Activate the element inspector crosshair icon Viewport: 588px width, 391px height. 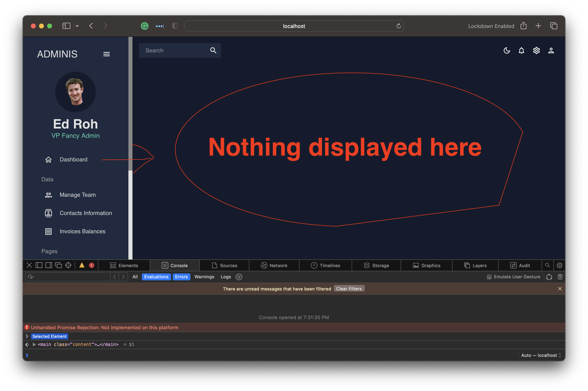pyautogui.click(x=68, y=265)
